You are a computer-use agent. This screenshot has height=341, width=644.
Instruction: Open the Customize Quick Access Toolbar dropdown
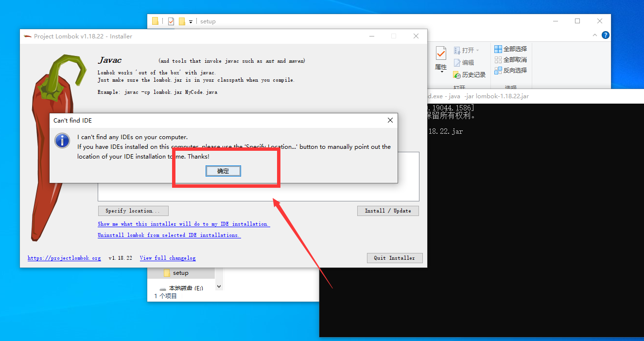pyautogui.click(x=191, y=21)
